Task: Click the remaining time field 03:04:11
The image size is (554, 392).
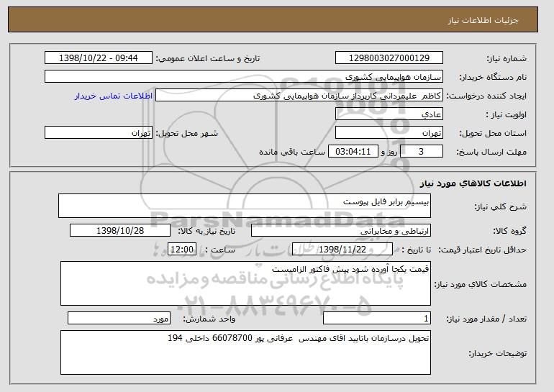Action: (x=353, y=152)
